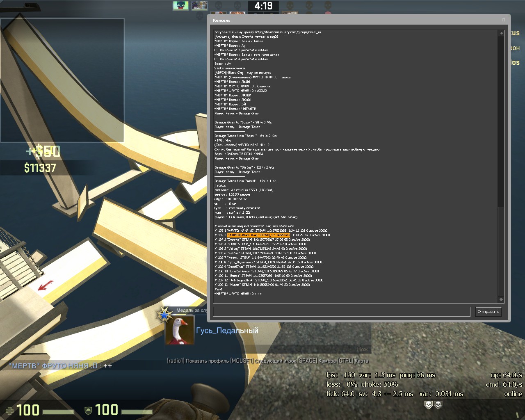
Task: Click the Отправить submit button
Action: 488,312
